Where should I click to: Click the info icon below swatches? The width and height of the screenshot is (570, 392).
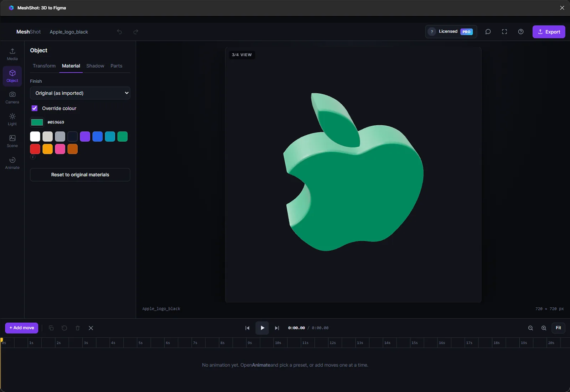pyautogui.click(x=33, y=157)
